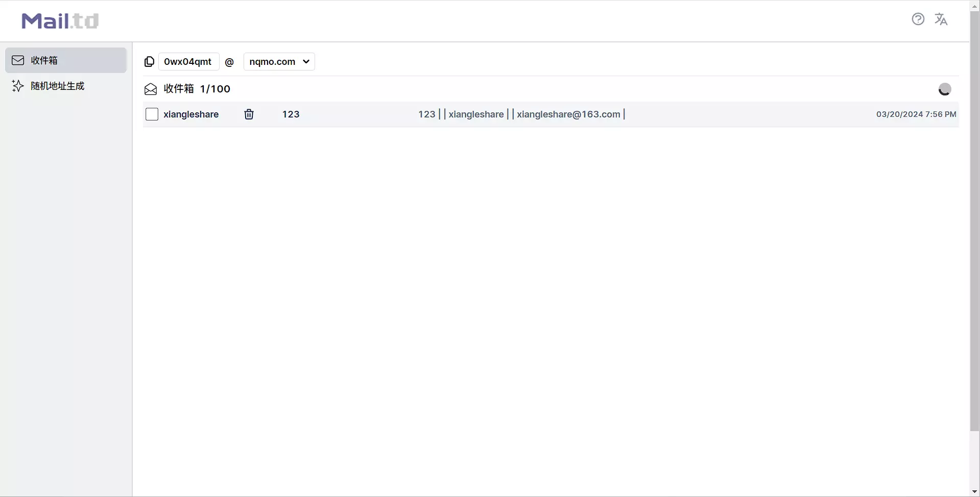Click the scrollbar down arrow
Viewport: 980px width, 497px height.
point(974,491)
